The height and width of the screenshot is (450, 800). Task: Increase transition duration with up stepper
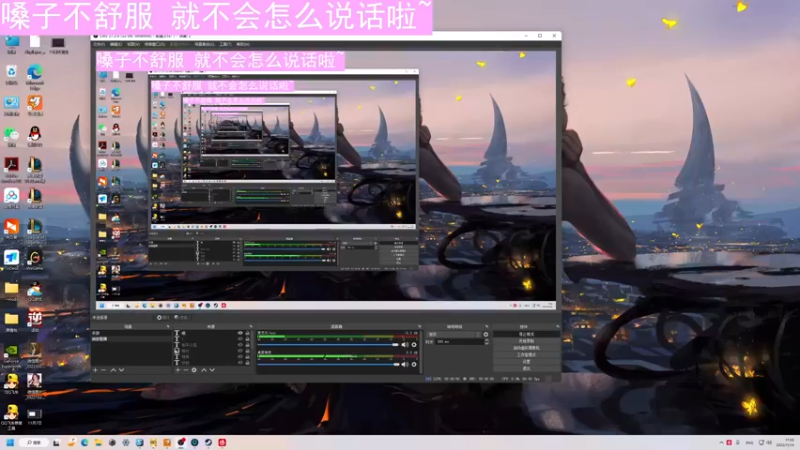pos(486,340)
